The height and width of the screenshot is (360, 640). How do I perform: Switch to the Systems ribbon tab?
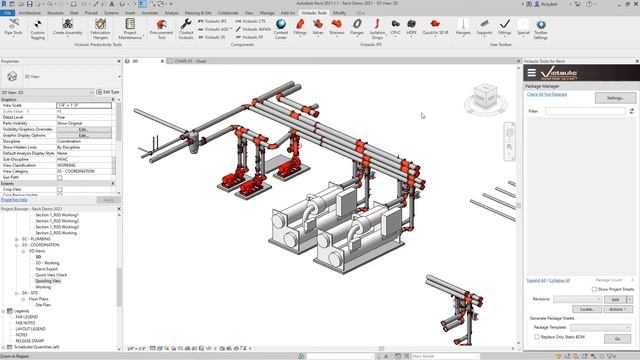tap(111, 13)
